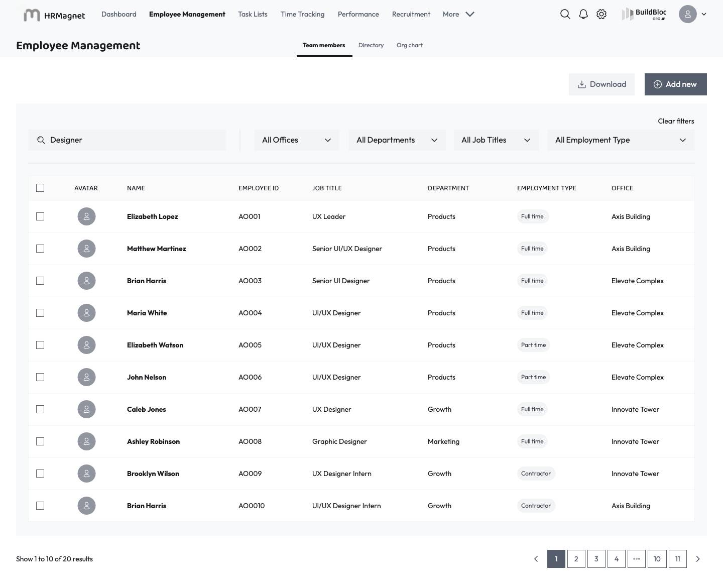Screen dimensions: 723x588
Task: Click Matthew Martinez's avatar icon
Action: tap(86, 249)
